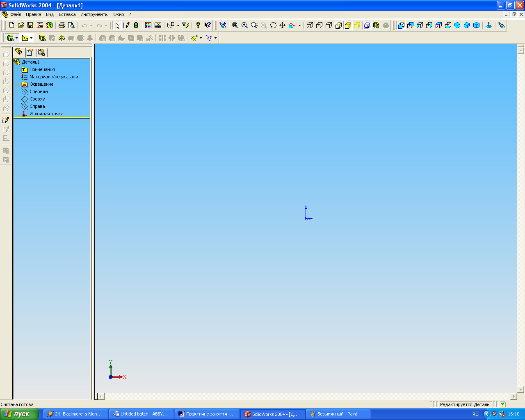This screenshot has height=420, width=525.
Task: Open the Правка menu
Action: [x=34, y=14]
